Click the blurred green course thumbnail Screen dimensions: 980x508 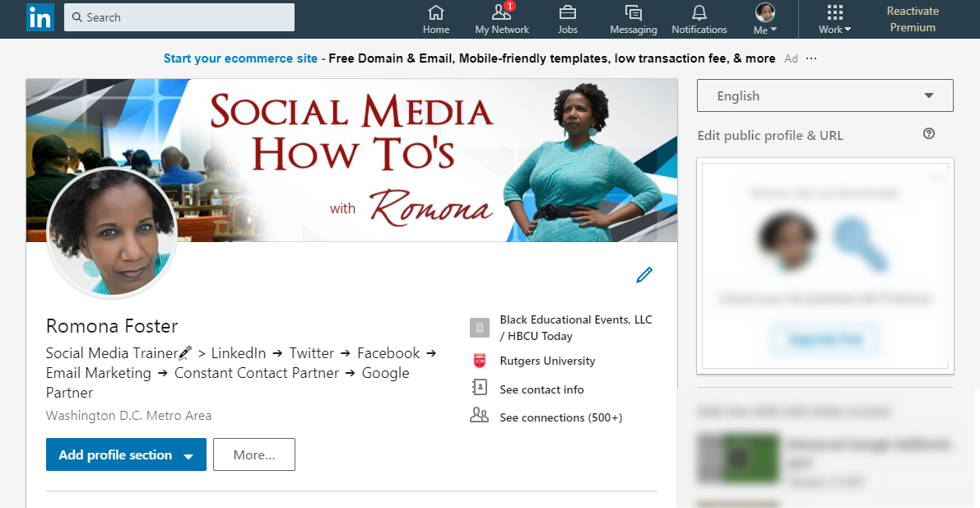[737, 459]
